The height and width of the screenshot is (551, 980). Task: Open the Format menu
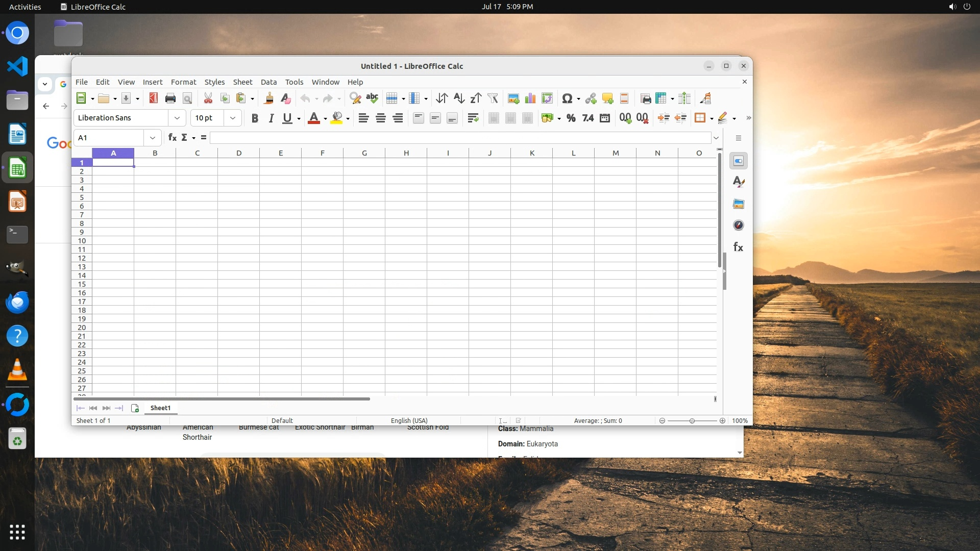pos(183,82)
